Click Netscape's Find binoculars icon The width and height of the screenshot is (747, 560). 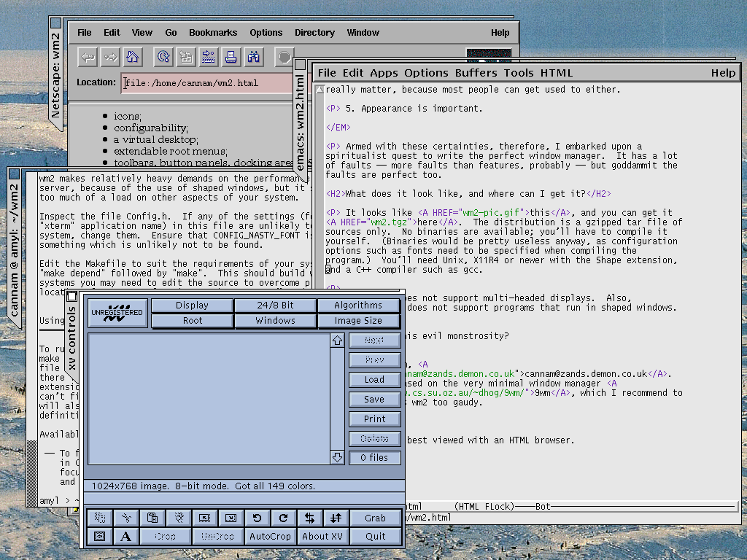(254, 57)
